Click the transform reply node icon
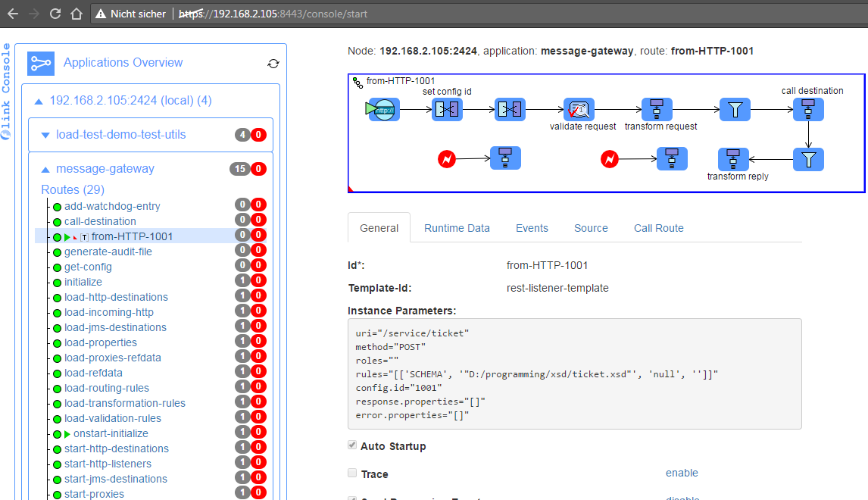This screenshot has height=500, width=868. 732,159
